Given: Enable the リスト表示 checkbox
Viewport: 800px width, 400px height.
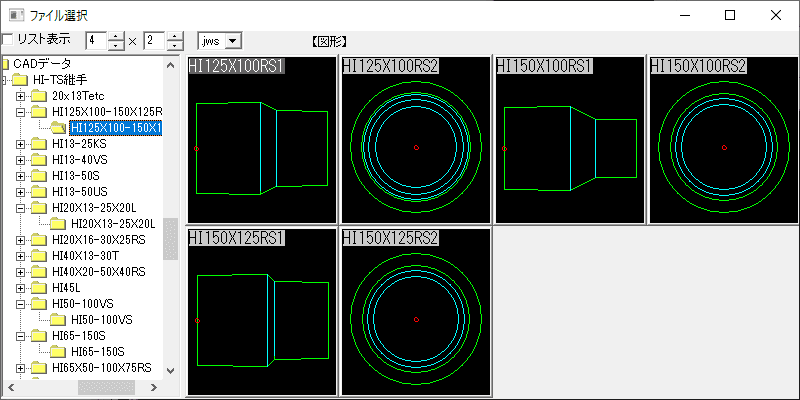Looking at the screenshot, I should [x=7, y=39].
